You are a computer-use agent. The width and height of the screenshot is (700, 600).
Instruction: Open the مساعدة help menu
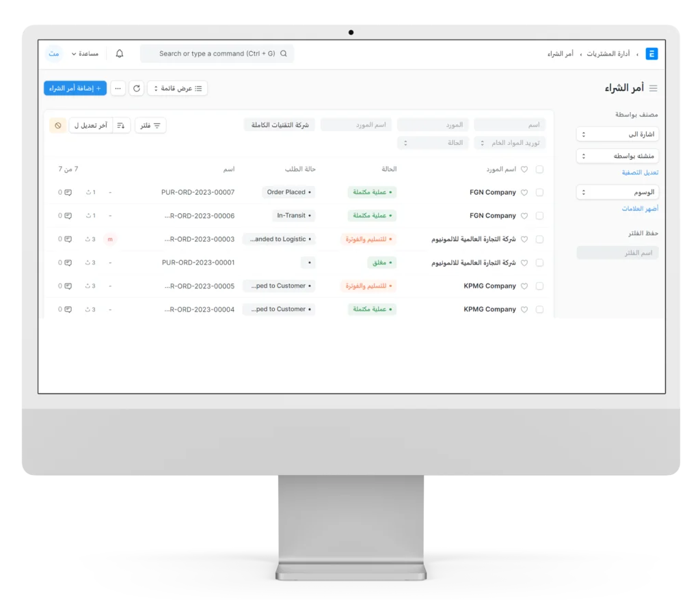[x=85, y=54]
